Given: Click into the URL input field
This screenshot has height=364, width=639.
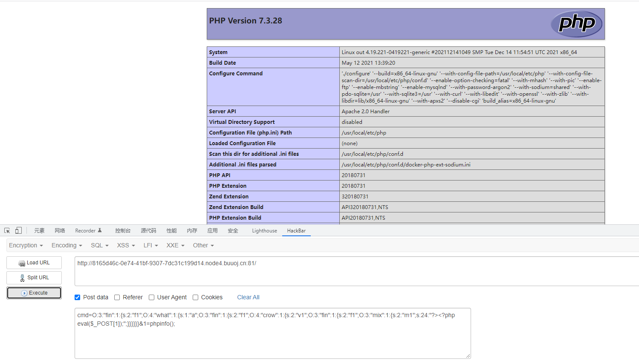Looking at the screenshot, I should coord(357,271).
